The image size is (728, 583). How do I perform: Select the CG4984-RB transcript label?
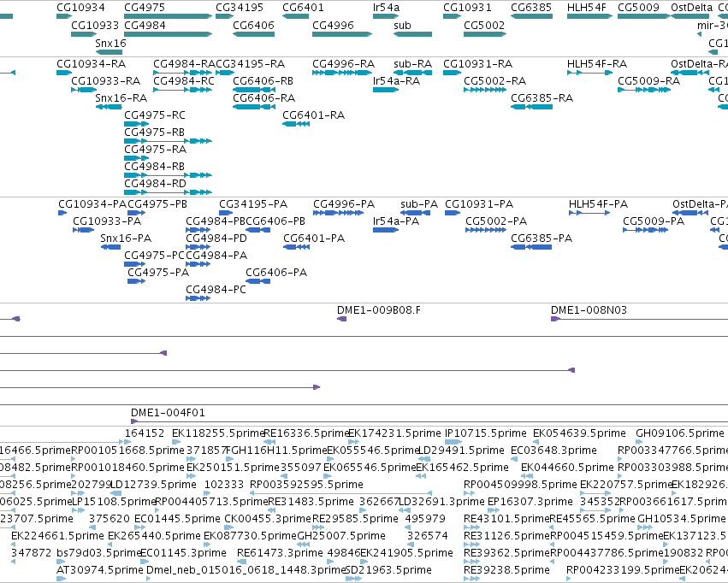tap(154, 166)
